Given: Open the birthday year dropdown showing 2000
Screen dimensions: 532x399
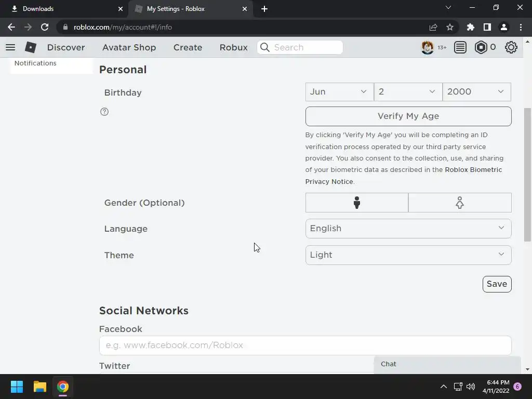Looking at the screenshot, I should [477, 91].
